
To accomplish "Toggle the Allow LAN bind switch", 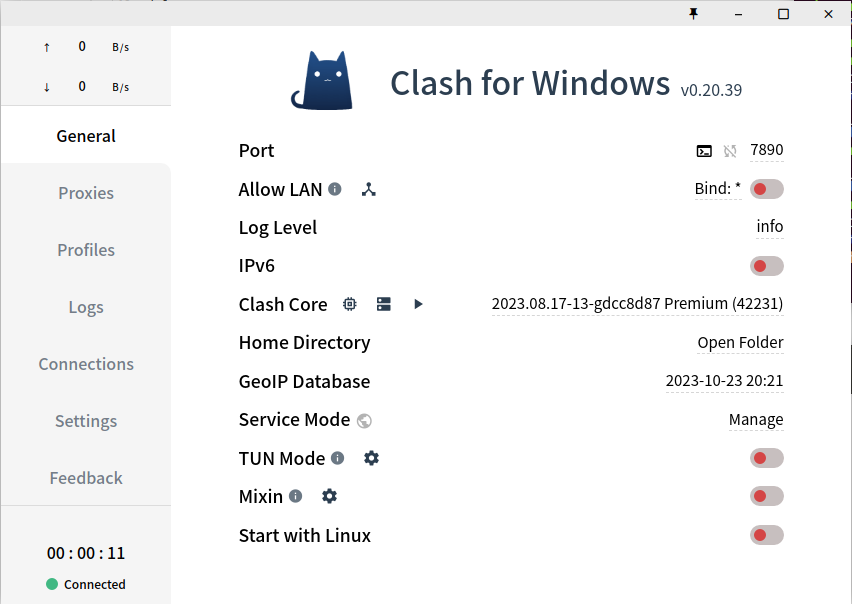I will [x=766, y=188].
